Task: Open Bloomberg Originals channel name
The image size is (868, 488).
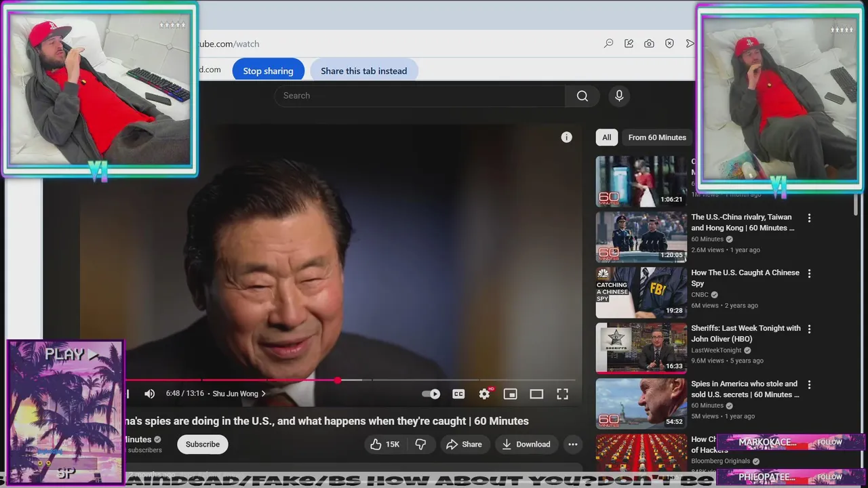Action: 720,461
